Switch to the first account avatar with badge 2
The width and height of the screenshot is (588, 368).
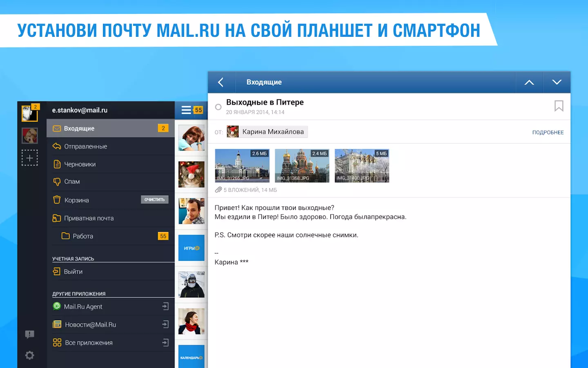pyautogui.click(x=30, y=113)
